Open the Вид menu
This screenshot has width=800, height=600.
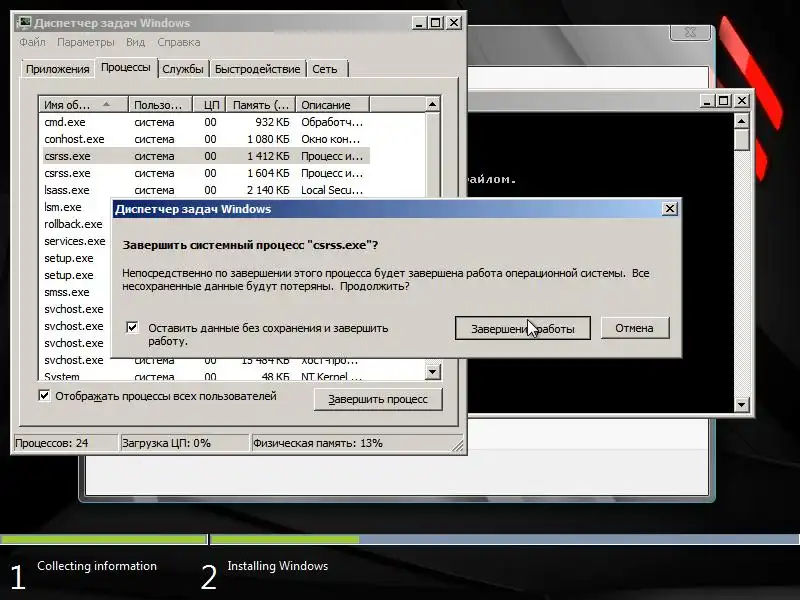pos(136,42)
